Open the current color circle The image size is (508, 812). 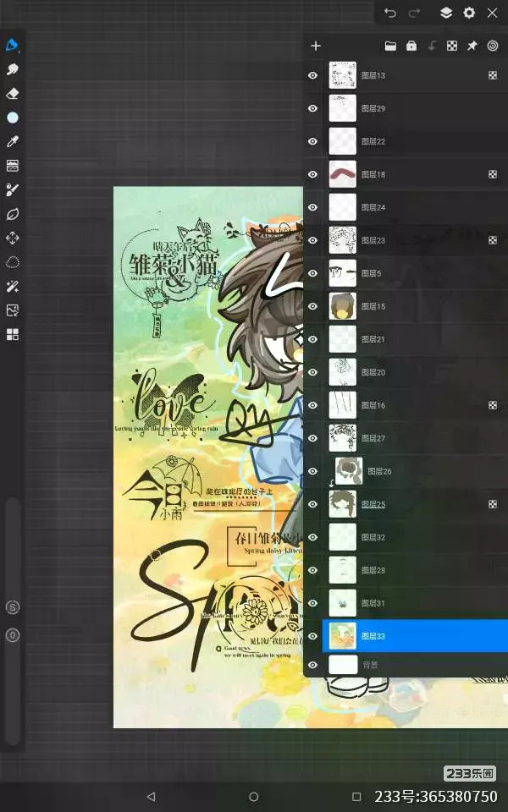[x=13, y=118]
